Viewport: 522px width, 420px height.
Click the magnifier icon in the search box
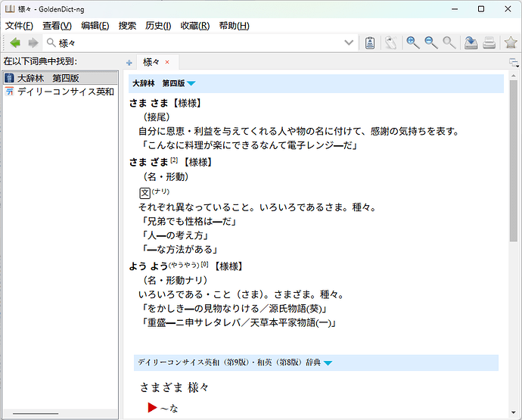51,42
